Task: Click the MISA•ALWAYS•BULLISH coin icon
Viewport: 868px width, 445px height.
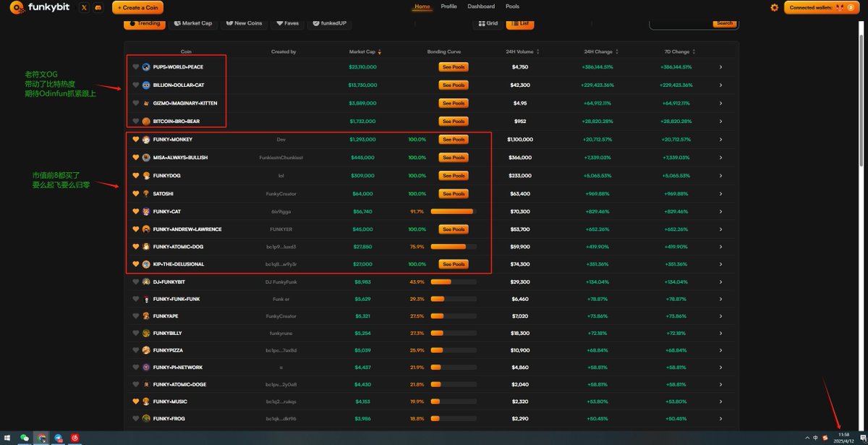Action: pyautogui.click(x=146, y=157)
